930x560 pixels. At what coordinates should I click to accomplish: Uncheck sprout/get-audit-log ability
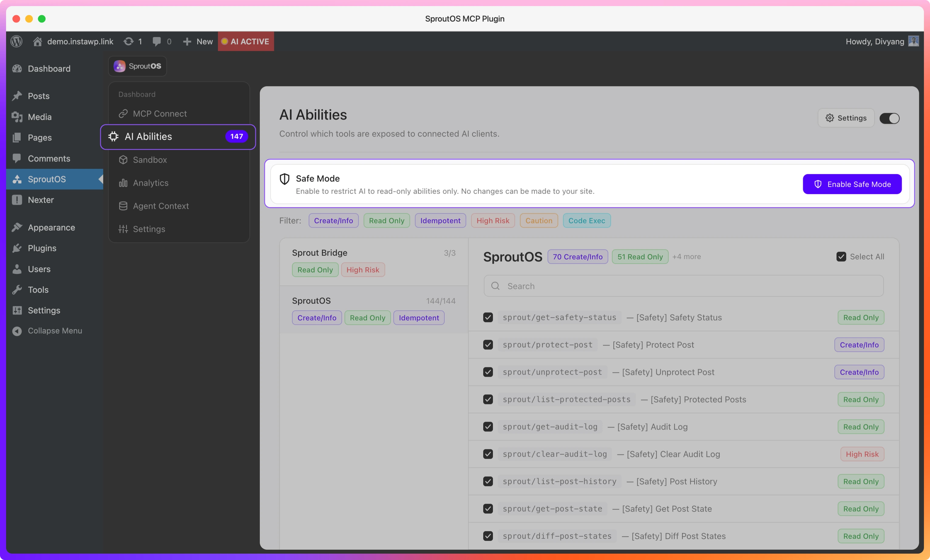488,427
